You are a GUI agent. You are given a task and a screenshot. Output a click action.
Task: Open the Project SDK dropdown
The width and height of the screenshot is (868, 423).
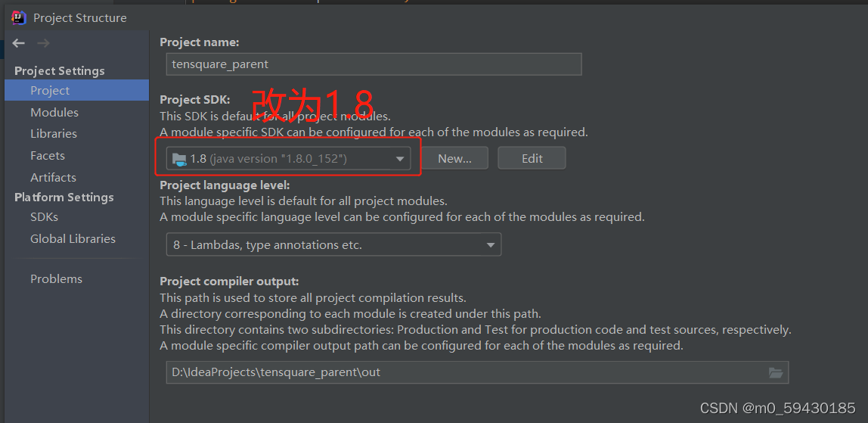pyautogui.click(x=288, y=158)
